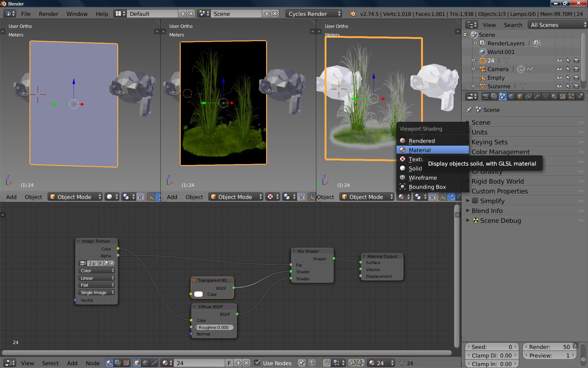Open Single Image source dropdown

(x=97, y=293)
